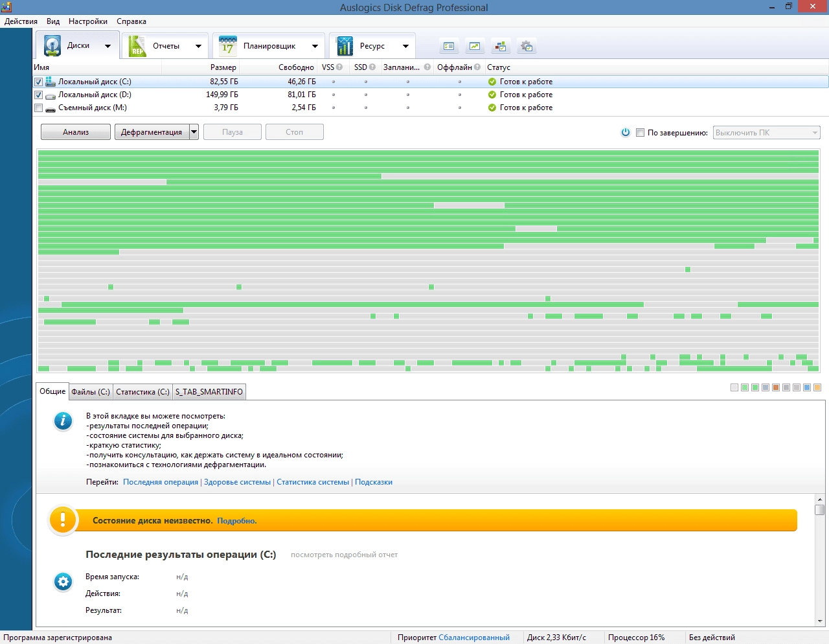
Task: Click the green graph toolbar icon
Action: point(475,46)
